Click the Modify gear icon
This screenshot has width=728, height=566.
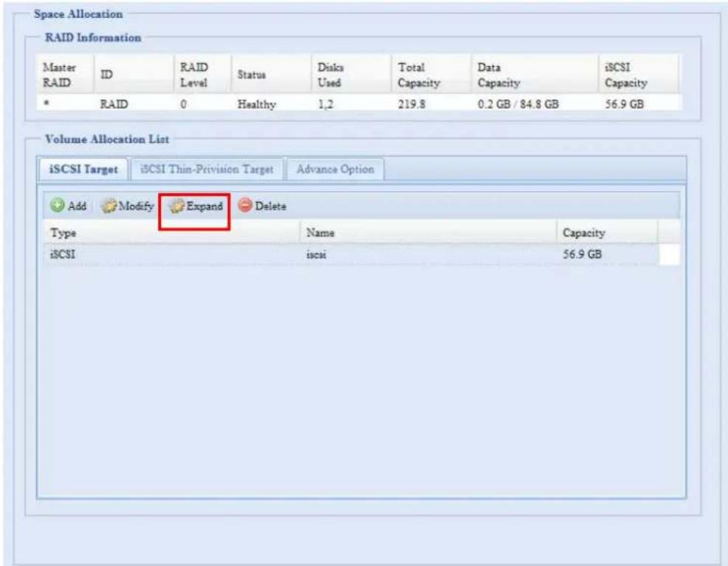click(108, 206)
